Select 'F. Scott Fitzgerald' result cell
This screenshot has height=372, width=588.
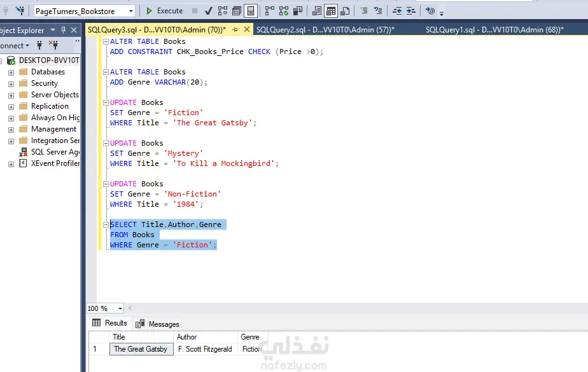[205, 349]
